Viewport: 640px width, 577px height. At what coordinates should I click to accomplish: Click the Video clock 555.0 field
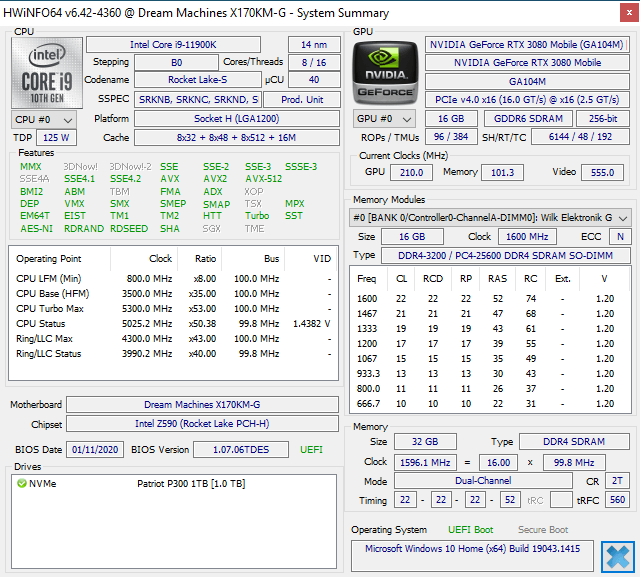(x=602, y=173)
